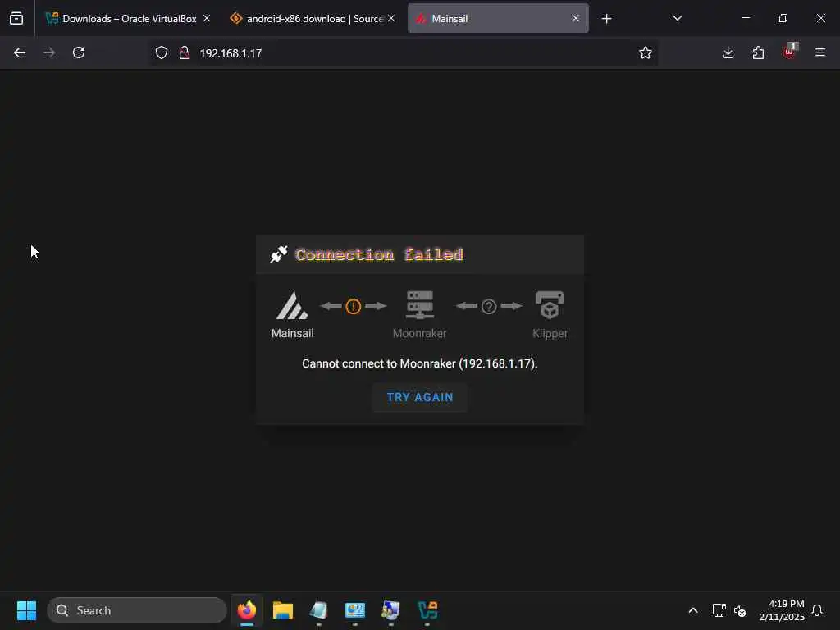Open the extensions puzzle icon
Viewport: 840px width, 630px height.
point(758,52)
